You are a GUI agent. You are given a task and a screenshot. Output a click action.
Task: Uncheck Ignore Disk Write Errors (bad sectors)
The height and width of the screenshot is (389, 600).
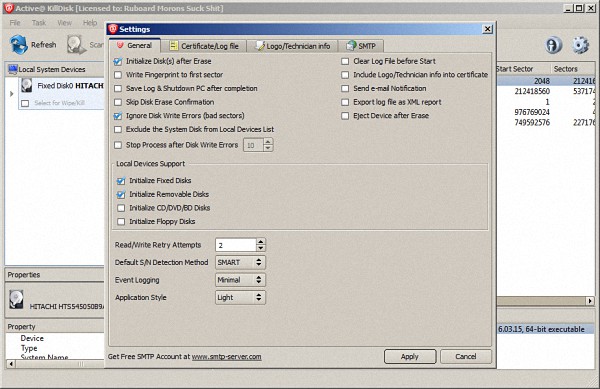118,116
